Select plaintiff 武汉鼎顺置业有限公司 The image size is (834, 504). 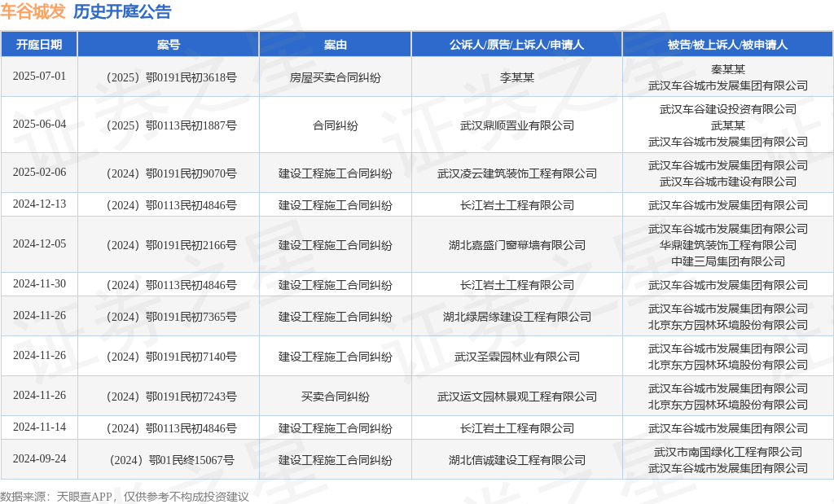point(516,125)
